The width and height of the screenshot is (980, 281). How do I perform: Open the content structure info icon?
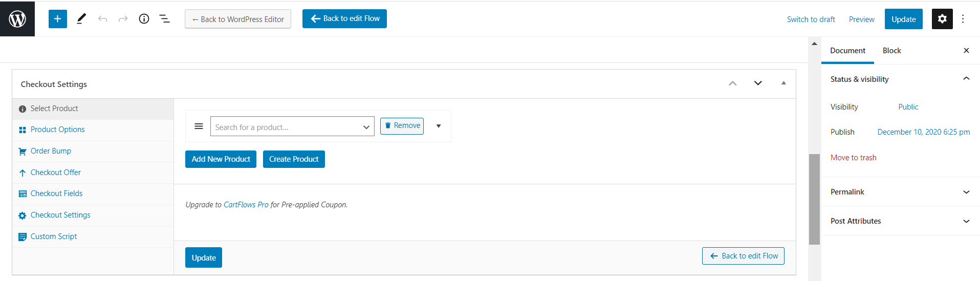pyautogui.click(x=144, y=19)
